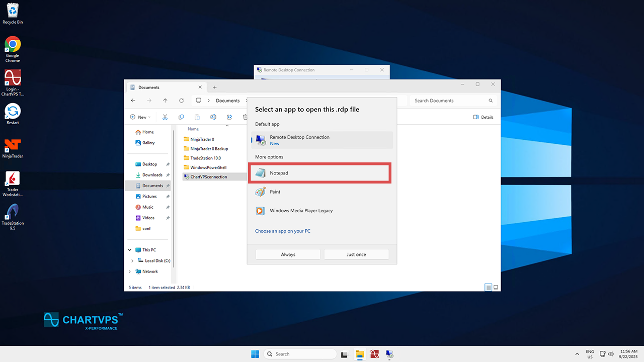Screen dimensions: 644x362
Task: Click the Search Documents field
Action: 450,101
